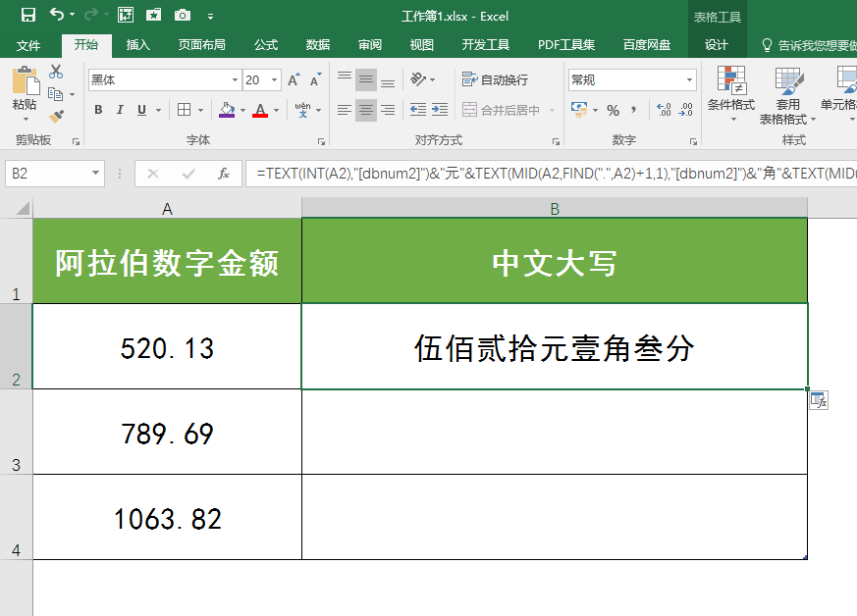Open 条件格式 conditional formatting

pyautogui.click(x=731, y=94)
